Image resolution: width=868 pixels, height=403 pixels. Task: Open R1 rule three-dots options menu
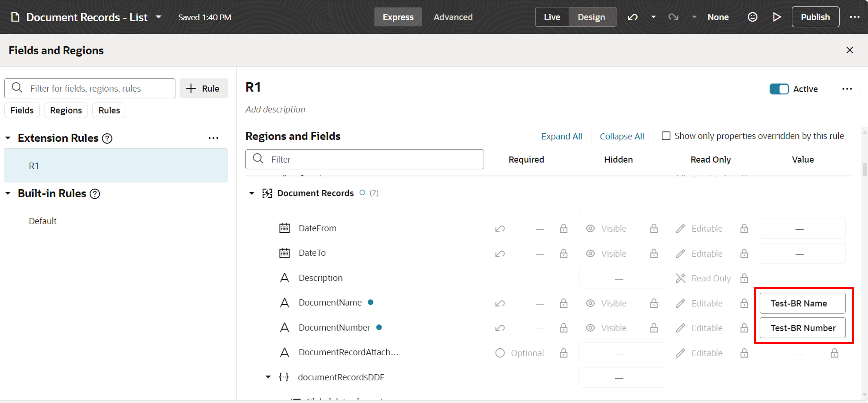[x=847, y=89]
